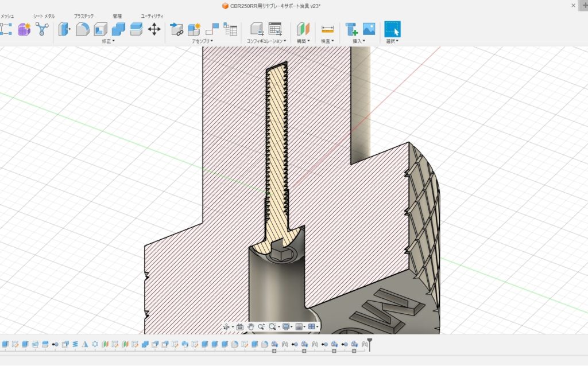Expand the 挿入 dropdown menu
This screenshot has width=588, height=382.
(x=359, y=41)
